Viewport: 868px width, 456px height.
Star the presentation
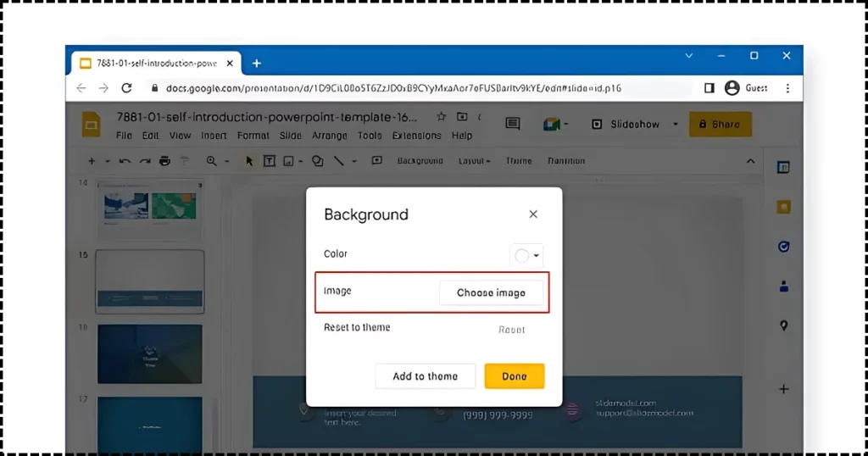(441, 117)
